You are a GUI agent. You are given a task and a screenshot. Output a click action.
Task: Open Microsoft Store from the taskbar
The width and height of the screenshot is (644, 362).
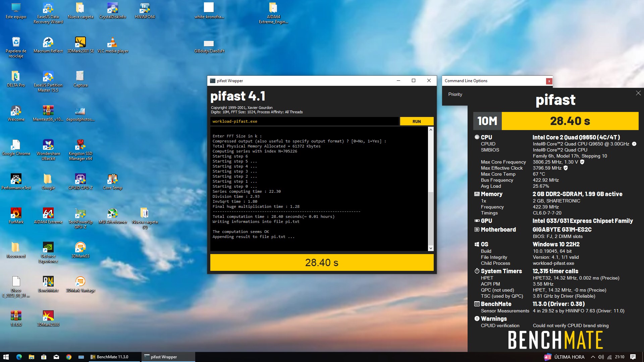(x=44, y=357)
